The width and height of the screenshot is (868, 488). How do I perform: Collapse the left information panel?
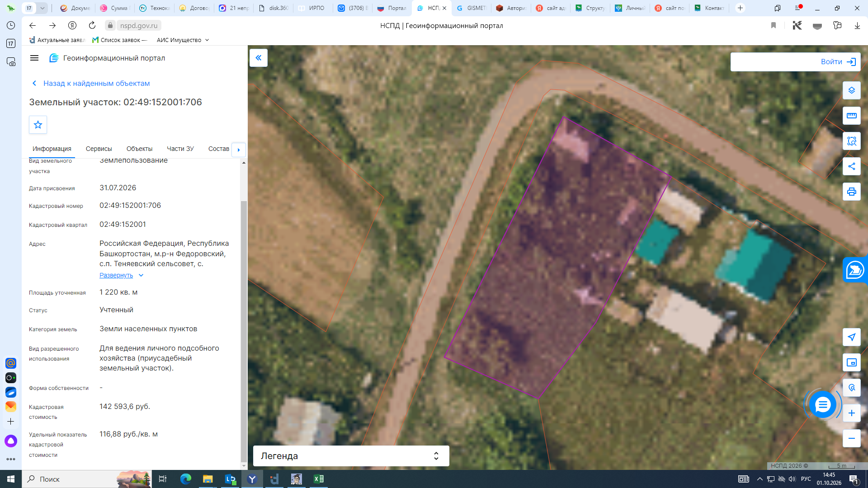coord(259,58)
